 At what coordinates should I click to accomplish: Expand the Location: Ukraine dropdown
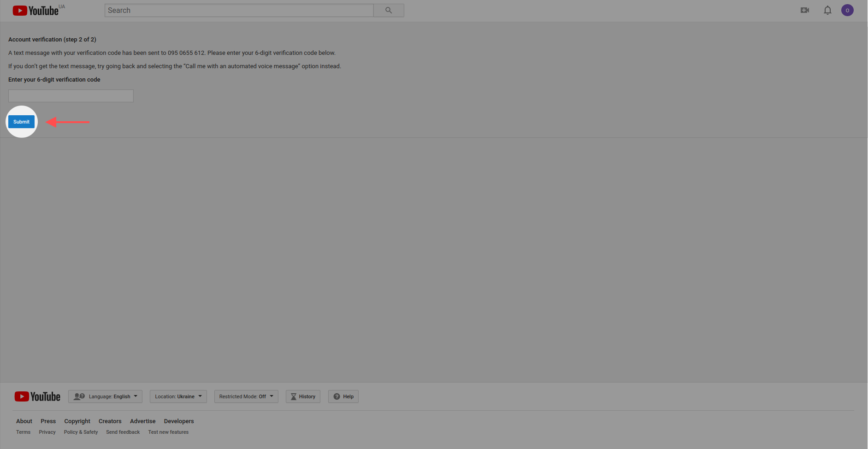coord(178,396)
